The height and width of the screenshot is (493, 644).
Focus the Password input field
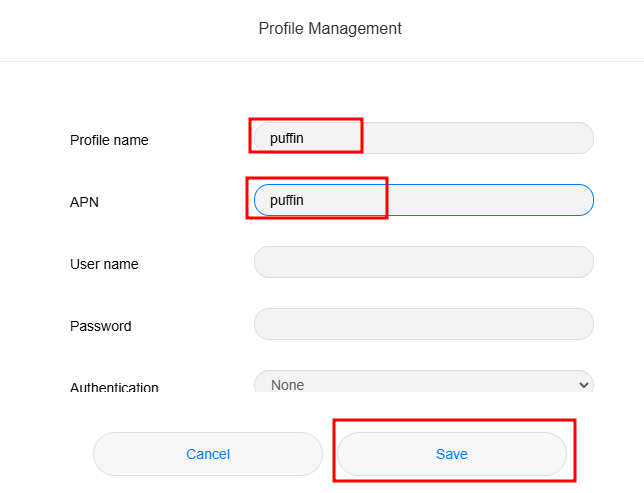[x=424, y=324]
